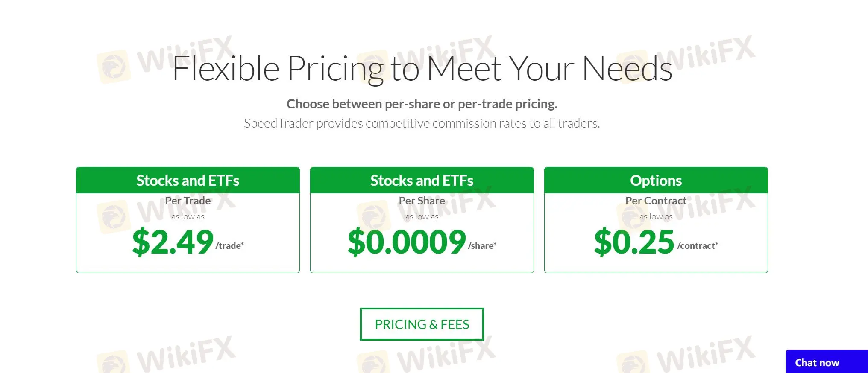Screen dimensions: 868x373
Task: Click the per-share or per-trade pricing subheading
Action: coord(422,104)
